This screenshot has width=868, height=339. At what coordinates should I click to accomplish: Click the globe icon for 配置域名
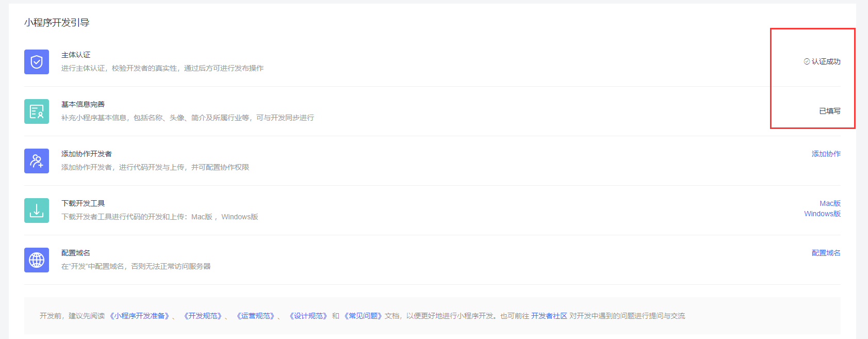pyautogui.click(x=37, y=260)
